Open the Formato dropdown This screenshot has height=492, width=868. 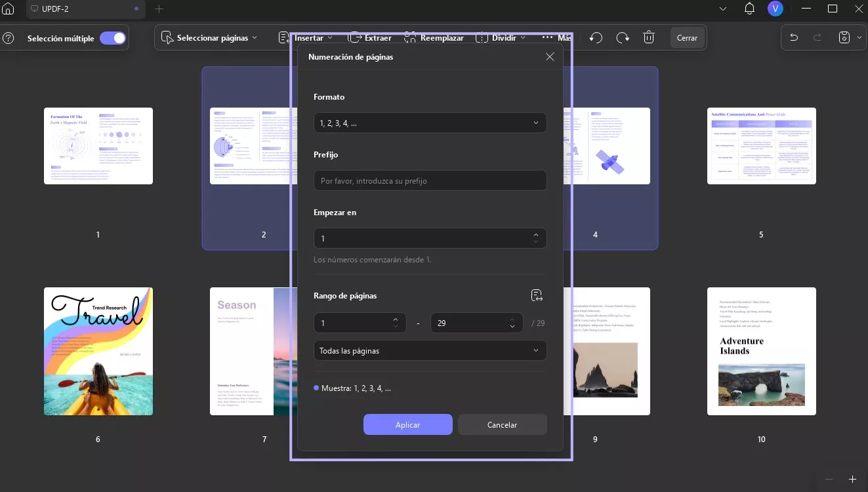coord(430,123)
